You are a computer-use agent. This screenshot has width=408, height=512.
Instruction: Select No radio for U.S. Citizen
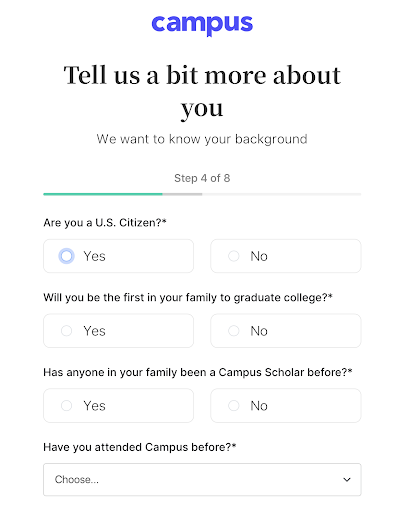[233, 256]
